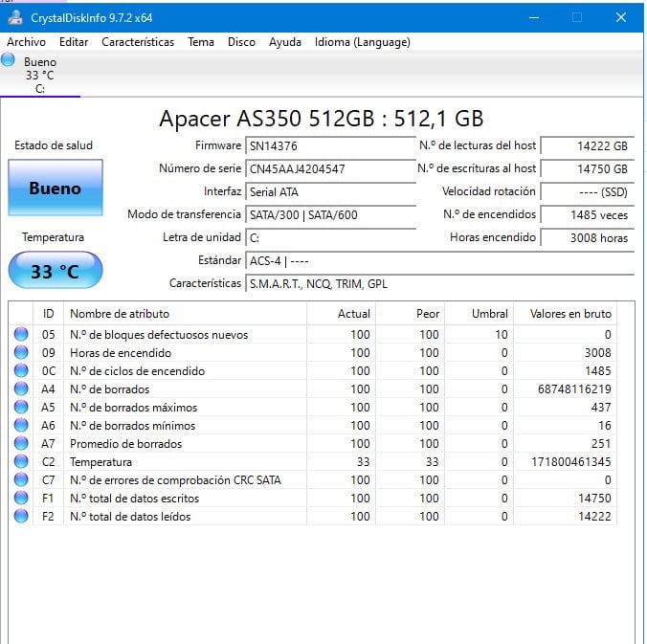647x644 pixels.
Task: Click threshold value 10 in Umbral column
Action: 502,335
